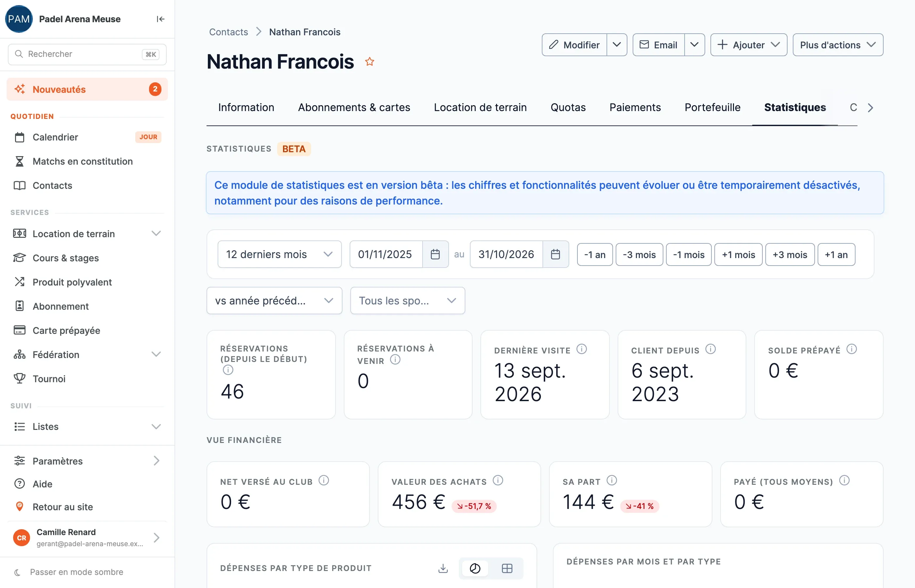Switch to the Portefeuille tab
Screen dimensions: 915x588
pos(712,107)
